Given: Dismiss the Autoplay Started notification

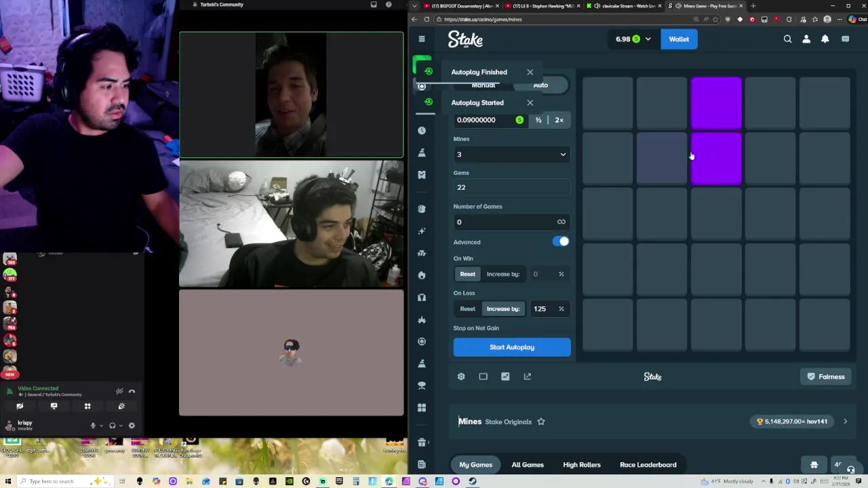Looking at the screenshot, I should tap(530, 103).
